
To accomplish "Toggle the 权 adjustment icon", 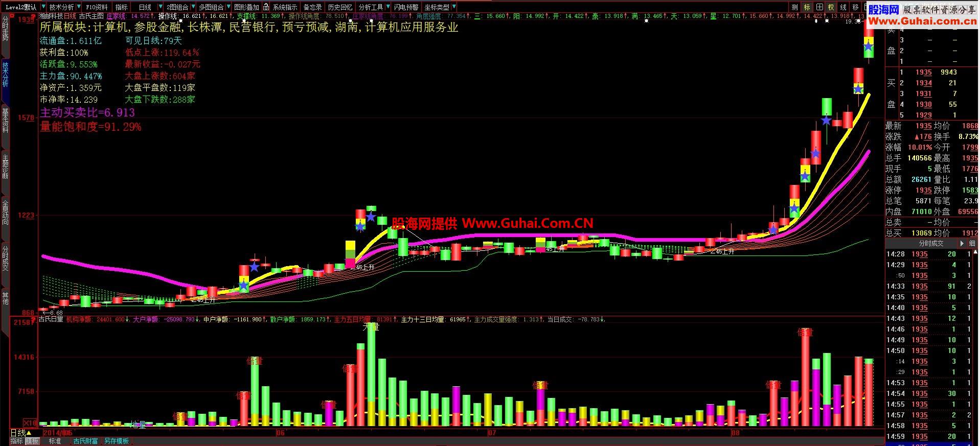I will [x=831, y=7].
